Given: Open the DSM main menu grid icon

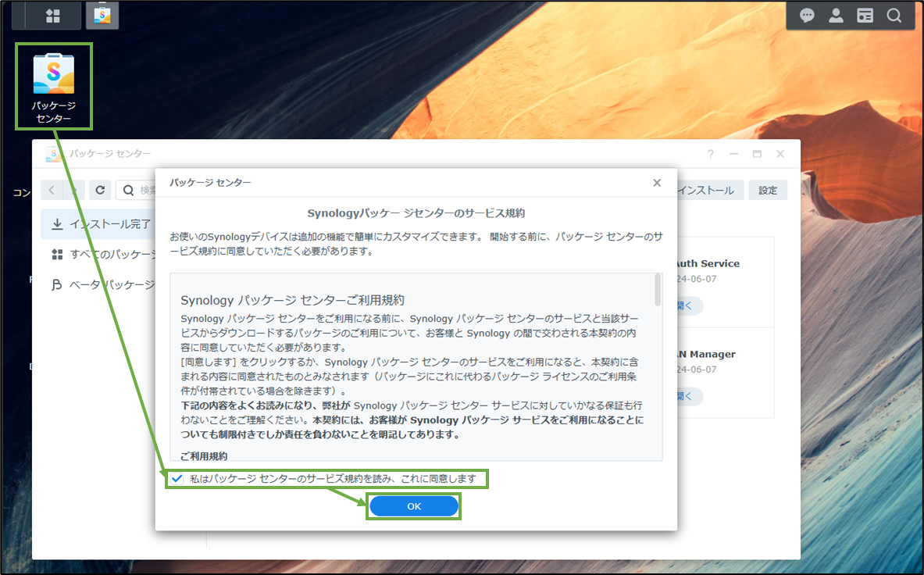Looking at the screenshot, I should [53, 16].
